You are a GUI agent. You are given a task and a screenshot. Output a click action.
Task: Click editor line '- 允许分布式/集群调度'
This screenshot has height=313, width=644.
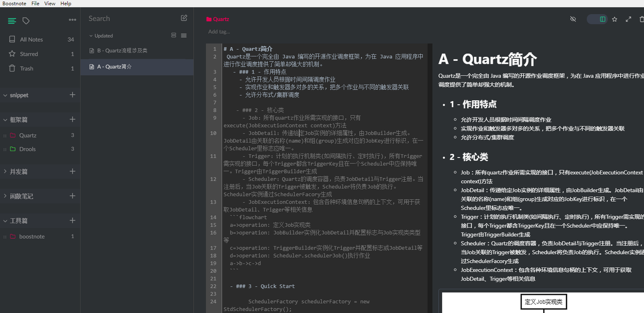pyautogui.click(x=269, y=95)
